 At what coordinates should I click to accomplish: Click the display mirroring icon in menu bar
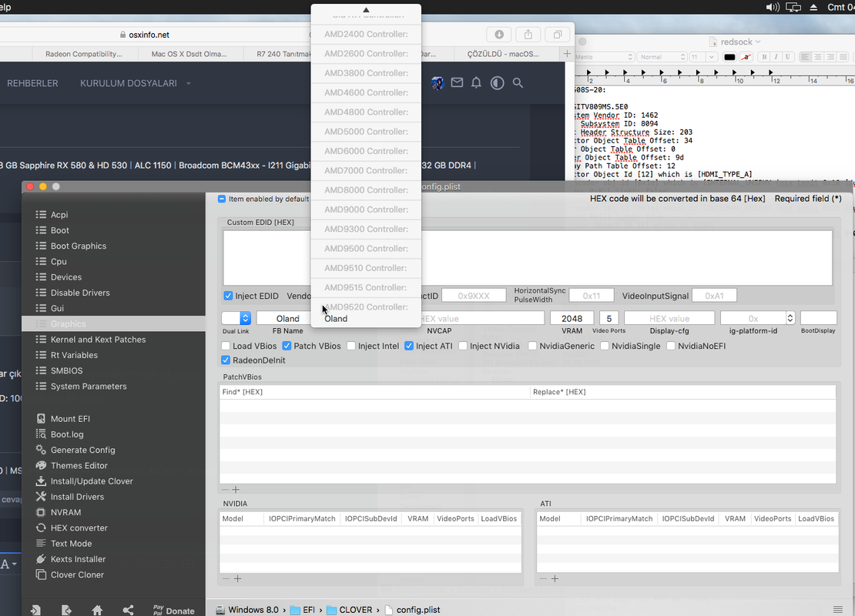pyautogui.click(x=793, y=7)
